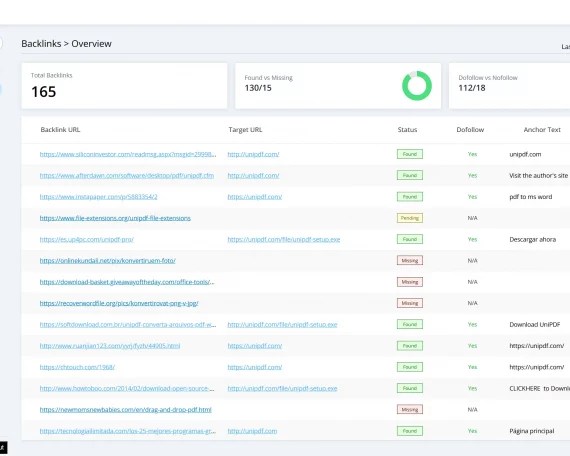Select anchor text 'Página principal'
Image resolution: width=570 pixels, height=456 pixels.
pos(532,431)
